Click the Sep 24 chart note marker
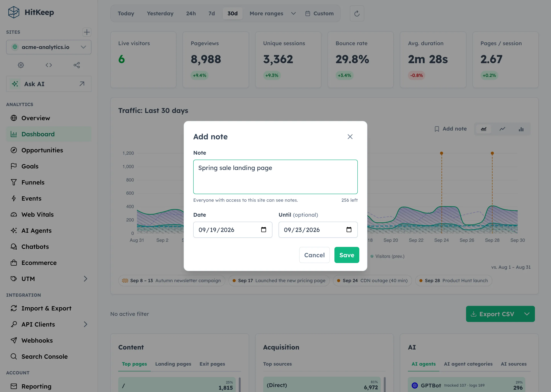Image resolution: width=551 pixels, height=392 pixels. click(x=441, y=153)
